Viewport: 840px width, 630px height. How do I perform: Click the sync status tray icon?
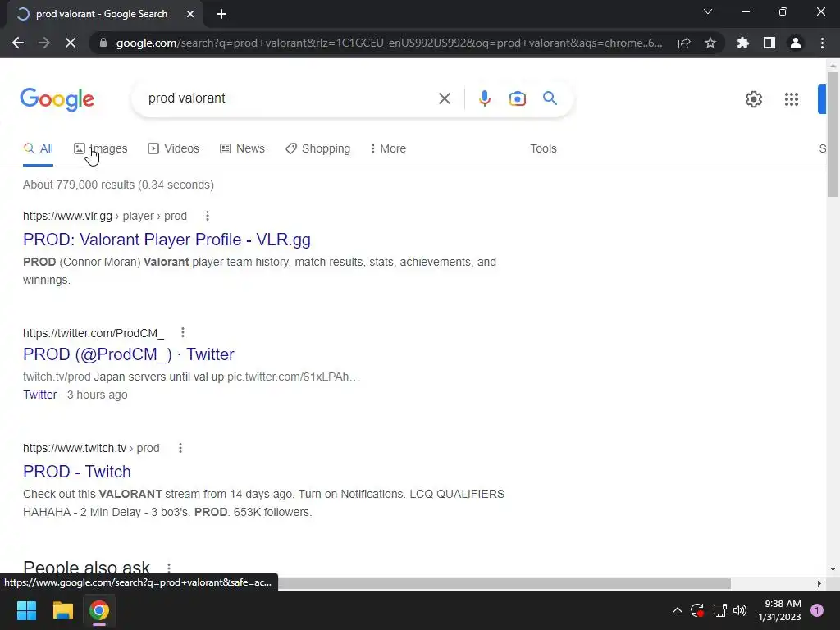tap(697, 610)
